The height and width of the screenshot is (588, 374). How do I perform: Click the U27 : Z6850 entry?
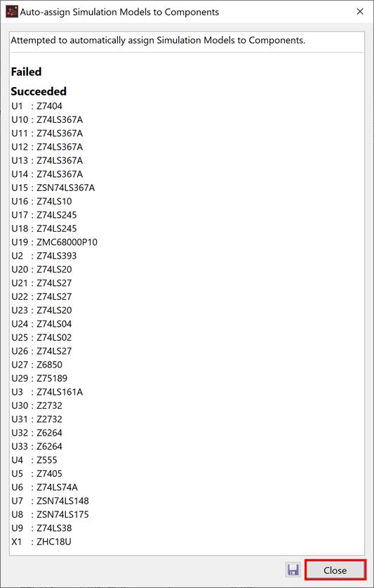point(36,365)
